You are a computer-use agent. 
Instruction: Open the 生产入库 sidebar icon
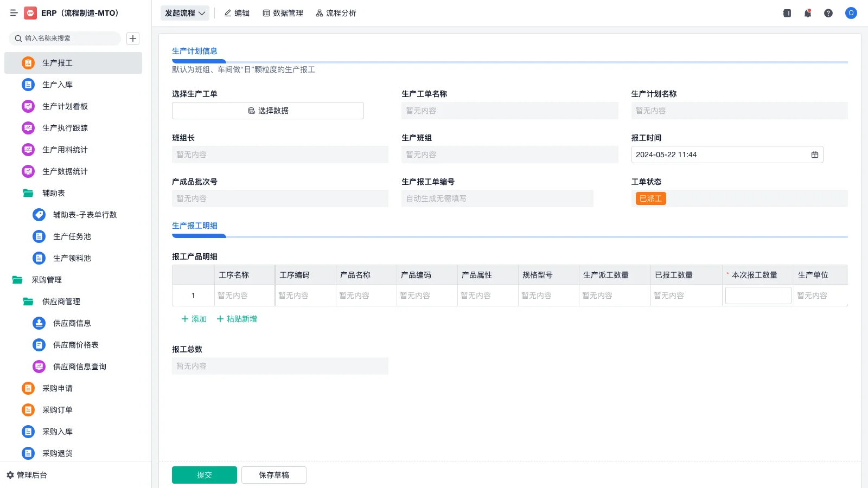(x=28, y=85)
